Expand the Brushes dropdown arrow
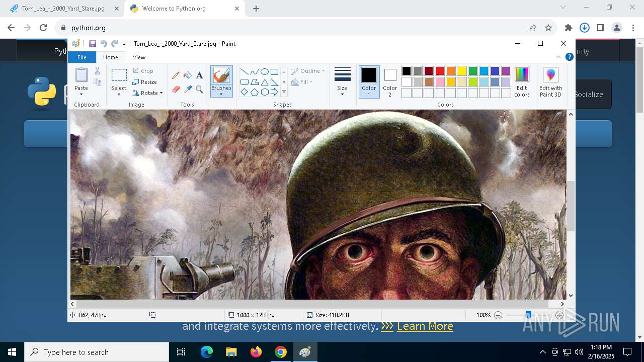Viewport: 644px width, 362px height. [x=221, y=95]
